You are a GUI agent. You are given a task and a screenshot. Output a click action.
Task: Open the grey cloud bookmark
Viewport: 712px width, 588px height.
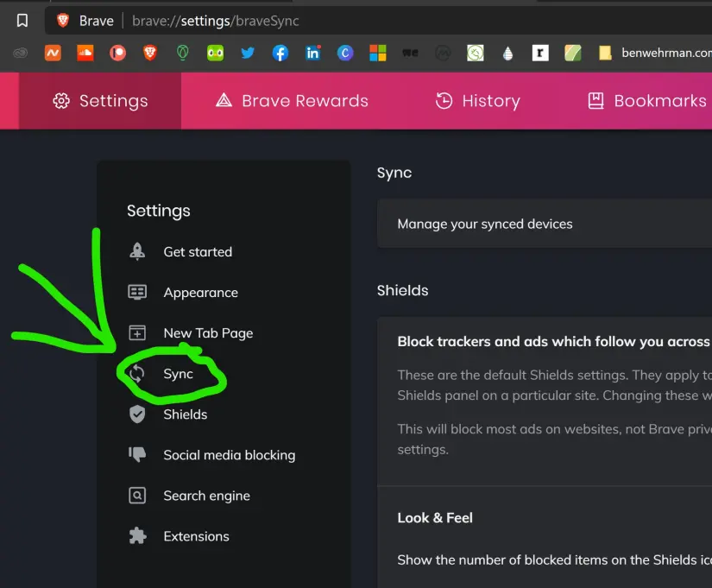(x=20, y=54)
